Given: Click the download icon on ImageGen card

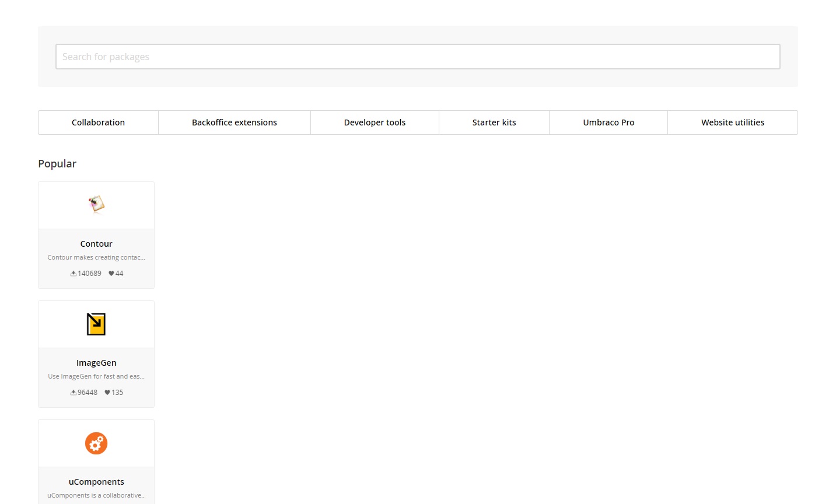Looking at the screenshot, I should [x=74, y=393].
